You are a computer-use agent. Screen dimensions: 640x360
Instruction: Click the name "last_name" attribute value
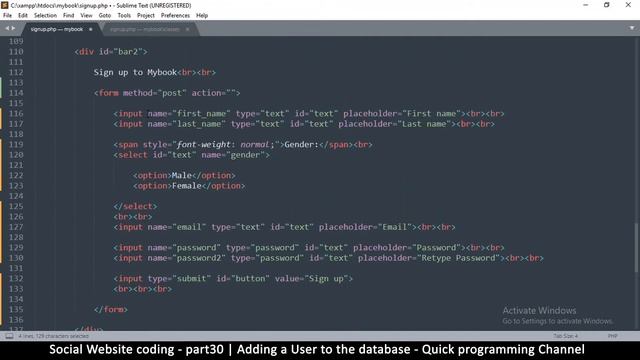(199, 124)
